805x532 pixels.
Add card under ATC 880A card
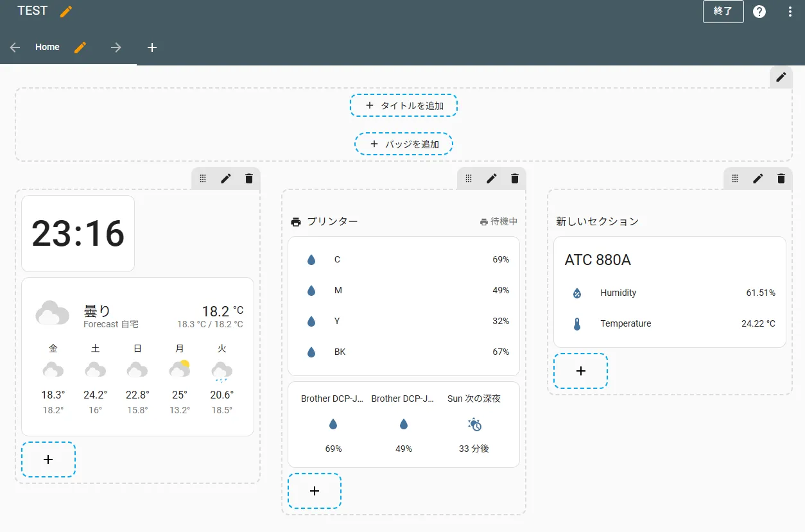(581, 371)
